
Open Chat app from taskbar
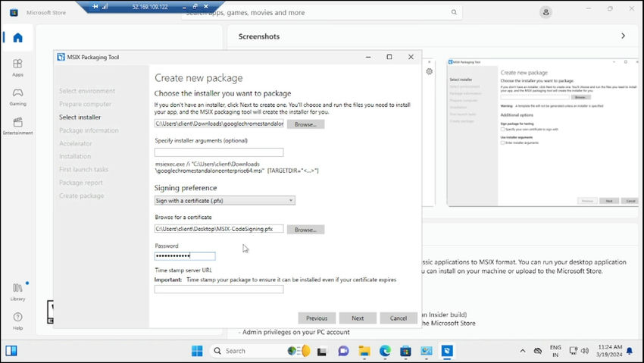point(343,351)
